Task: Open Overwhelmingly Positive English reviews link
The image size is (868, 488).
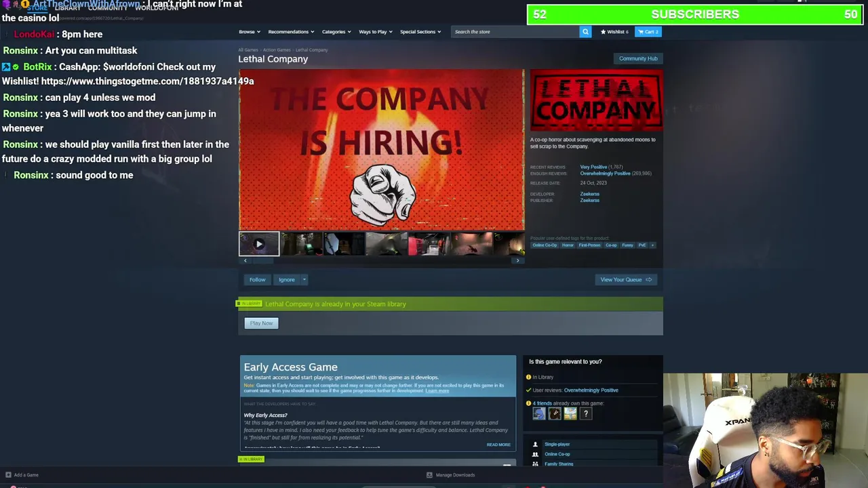Action: coord(605,174)
